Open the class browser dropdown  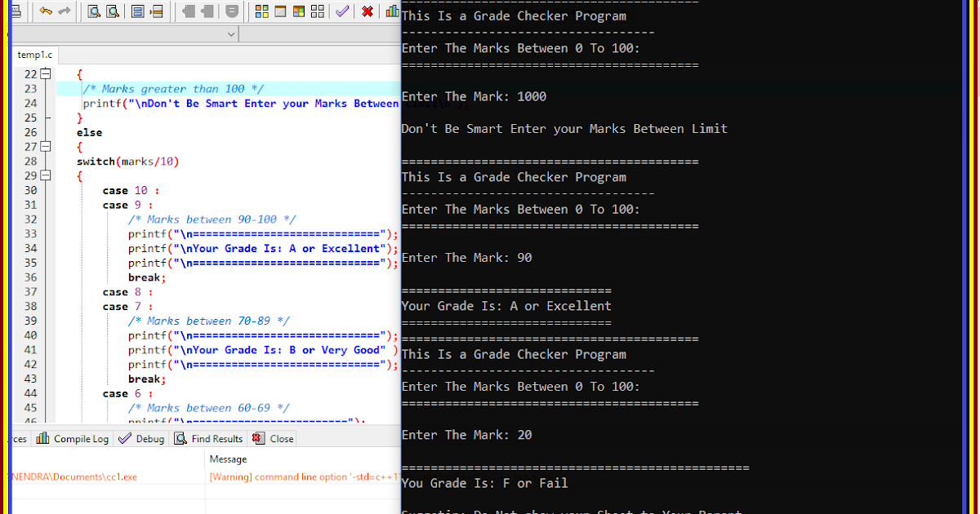click(231, 34)
